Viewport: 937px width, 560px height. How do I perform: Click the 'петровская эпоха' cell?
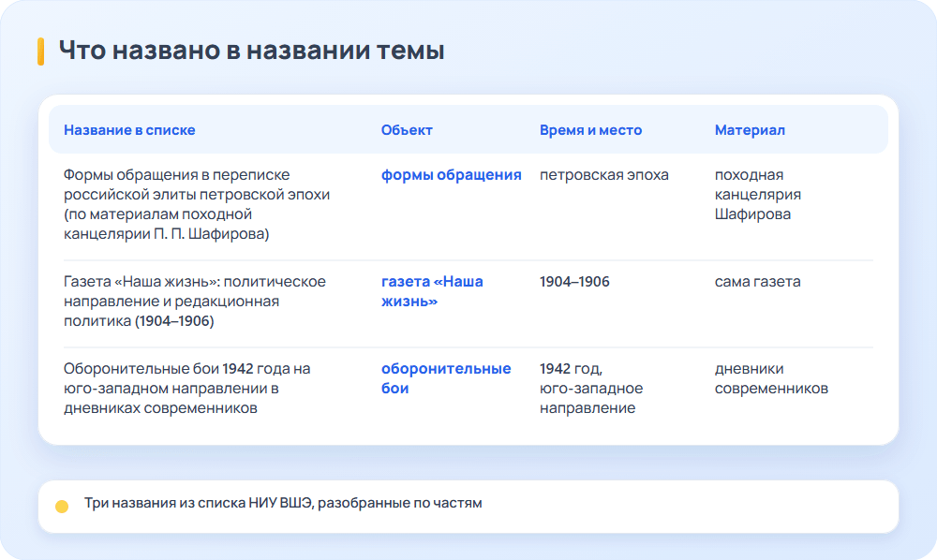click(604, 175)
